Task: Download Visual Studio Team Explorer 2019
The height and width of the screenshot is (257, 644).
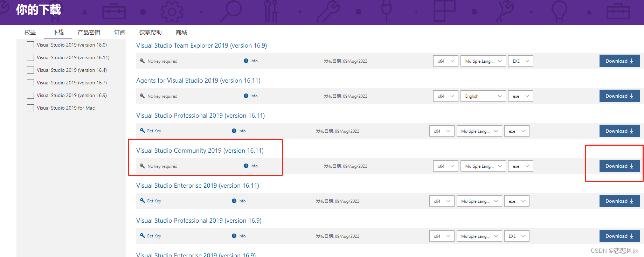Action: pyautogui.click(x=620, y=61)
